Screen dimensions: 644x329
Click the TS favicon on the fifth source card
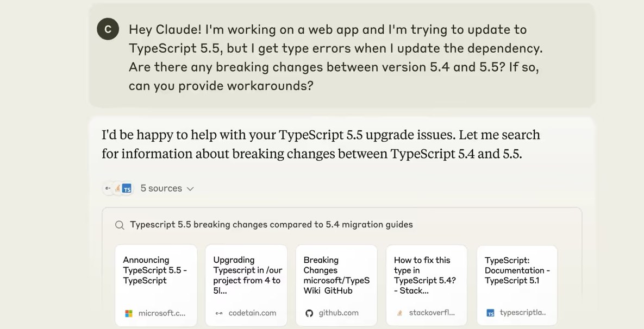click(x=490, y=313)
